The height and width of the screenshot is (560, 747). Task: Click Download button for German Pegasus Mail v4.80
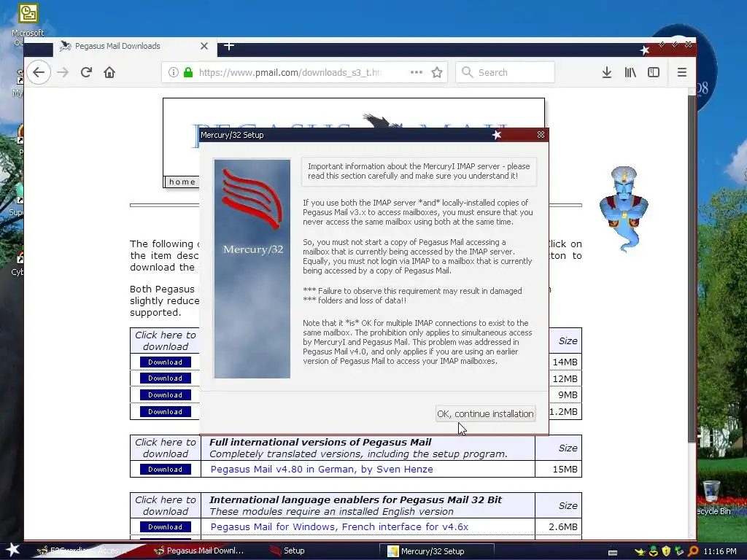point(166,469)
